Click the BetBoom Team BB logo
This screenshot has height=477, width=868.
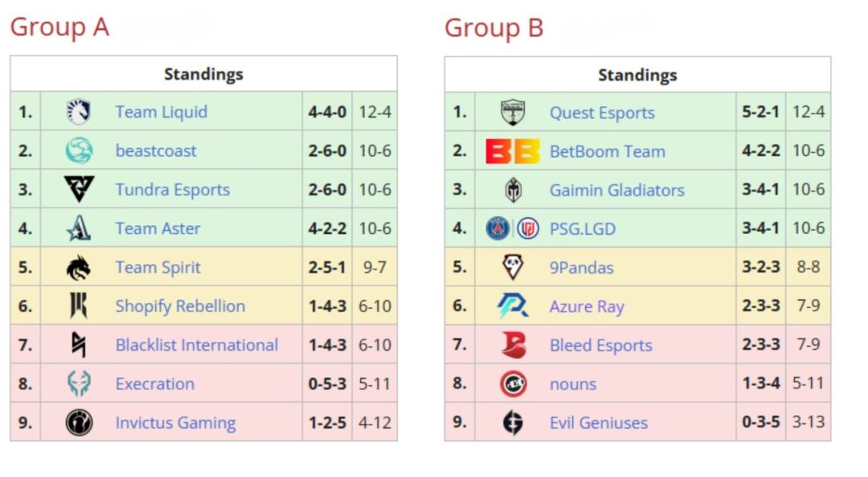tap(513, 151)
